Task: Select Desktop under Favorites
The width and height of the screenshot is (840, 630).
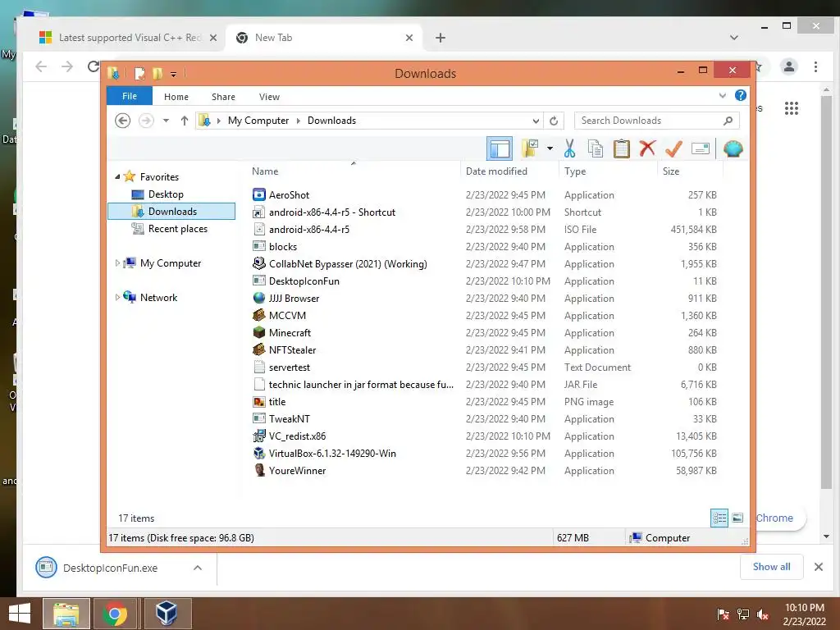Action: click(x=166, y=194)
